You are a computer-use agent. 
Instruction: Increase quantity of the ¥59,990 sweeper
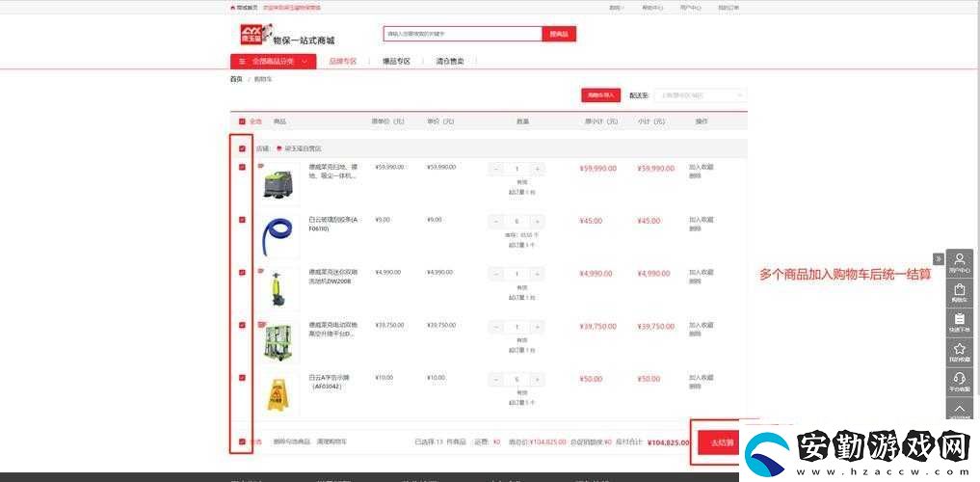(x=538, y=169)
